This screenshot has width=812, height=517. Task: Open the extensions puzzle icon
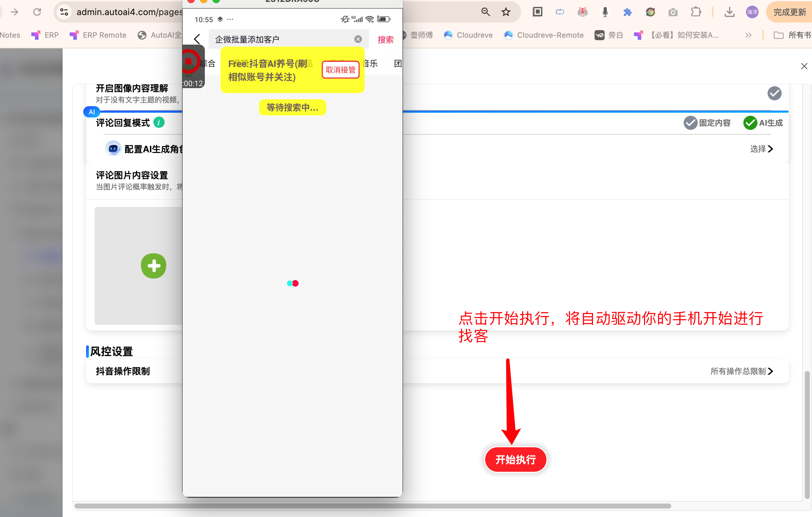pyautogui.click(x=696, y=12)
